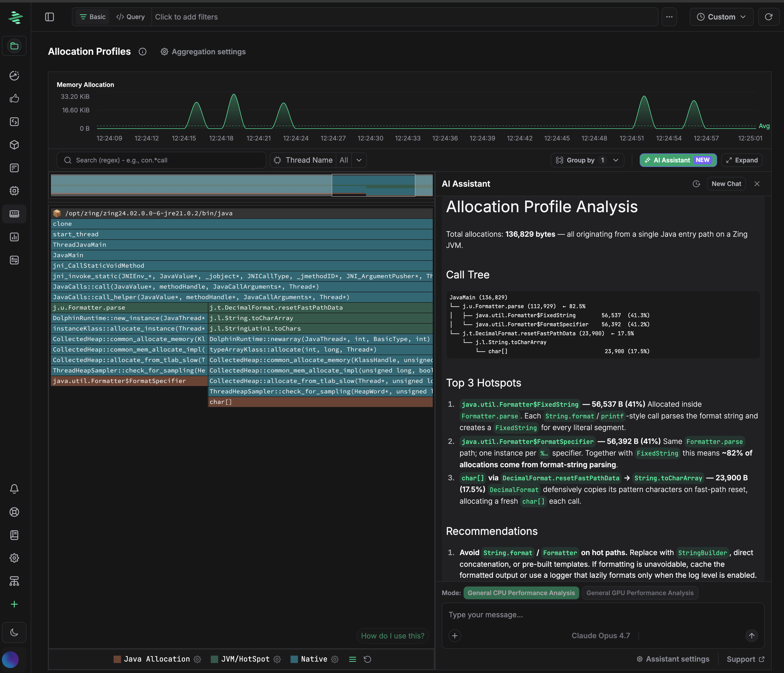Click the green plus icon in sidebar
Viewport: 784px width, 673px height.
14,604
